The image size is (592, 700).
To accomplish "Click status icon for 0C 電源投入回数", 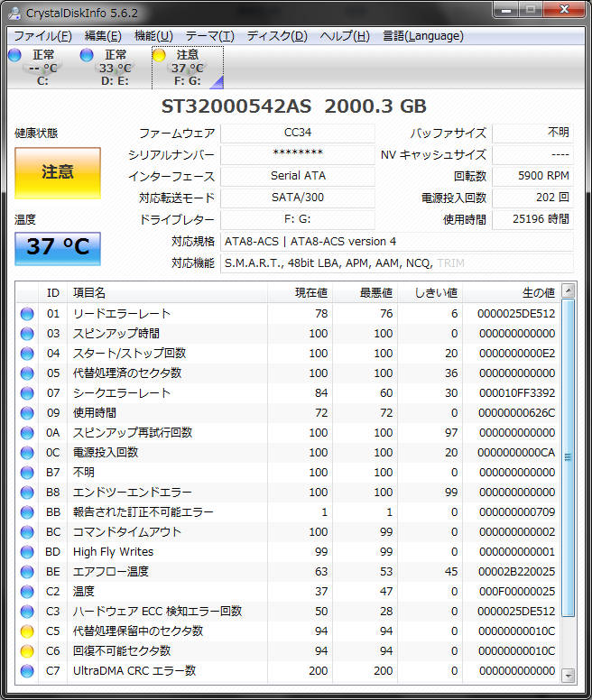I will click(27, 453).
